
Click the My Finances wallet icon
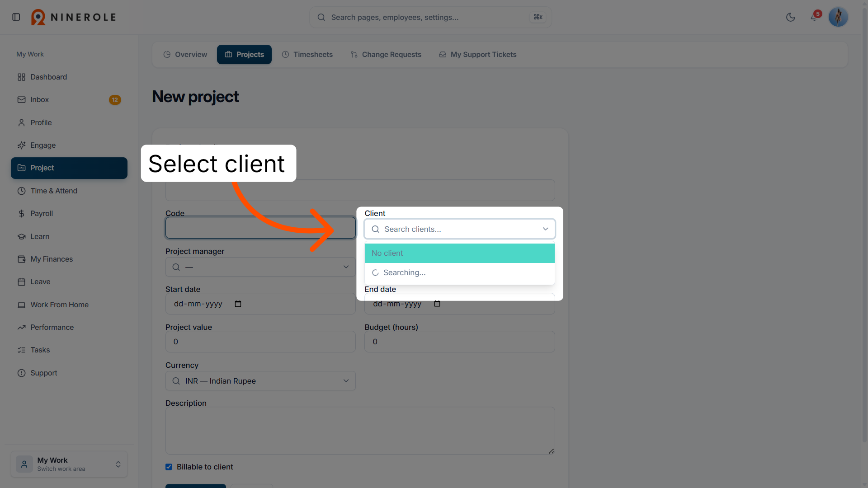click(21, 259)
